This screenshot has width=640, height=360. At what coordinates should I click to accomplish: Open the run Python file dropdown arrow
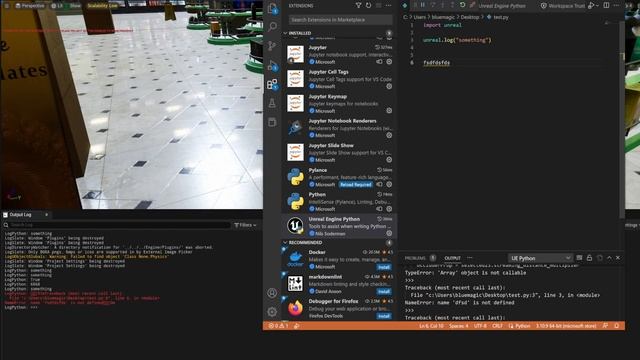(598, 6)
